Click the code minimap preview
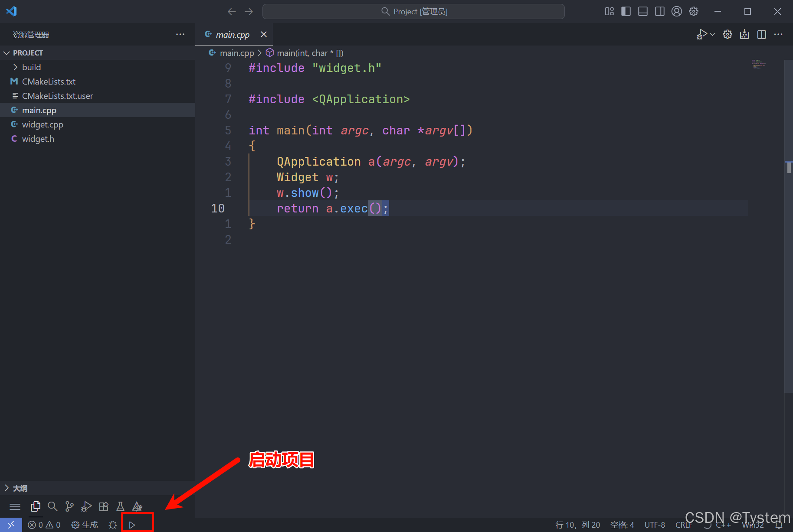The height and width of the screenshot is (532, 793). (758, 64)
